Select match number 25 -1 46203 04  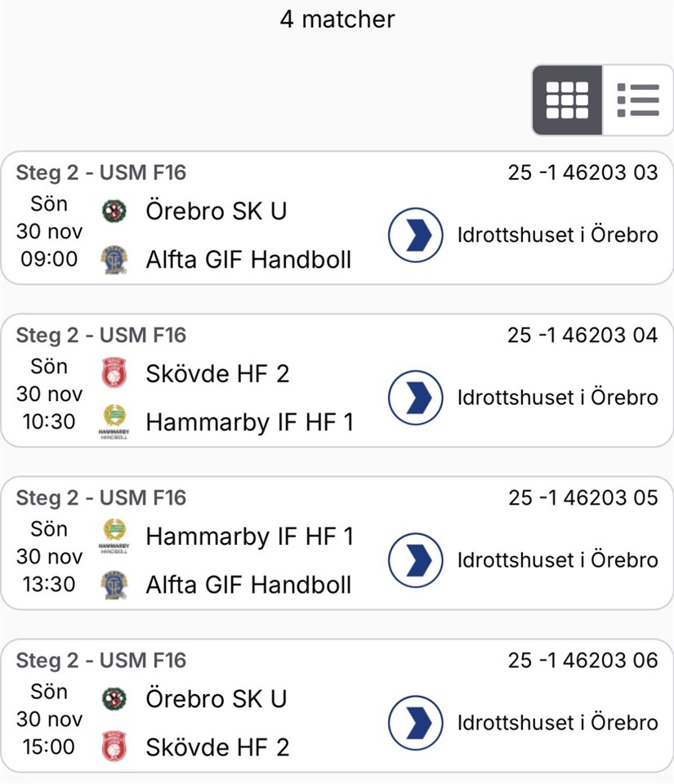click(x=582, y=336)
